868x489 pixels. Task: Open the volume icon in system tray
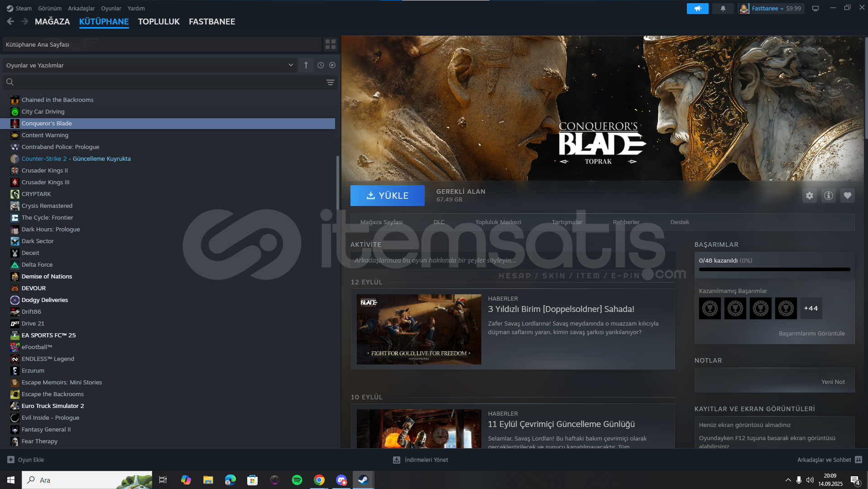[x=810, y=480]
